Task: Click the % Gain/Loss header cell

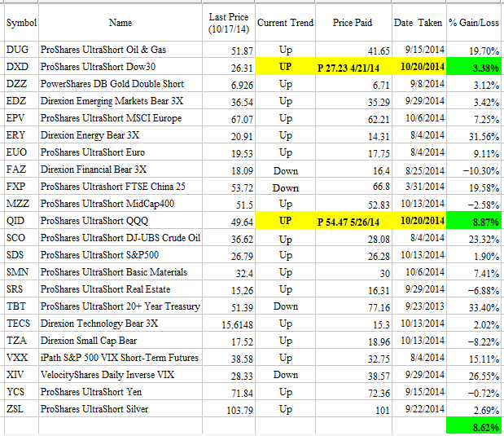Action: point(474,23)
